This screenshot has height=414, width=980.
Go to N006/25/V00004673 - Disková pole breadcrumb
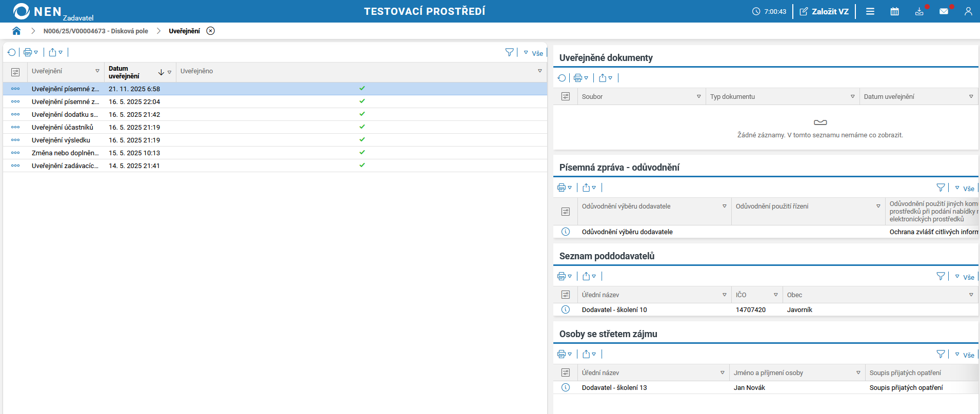tap(96, 31)
